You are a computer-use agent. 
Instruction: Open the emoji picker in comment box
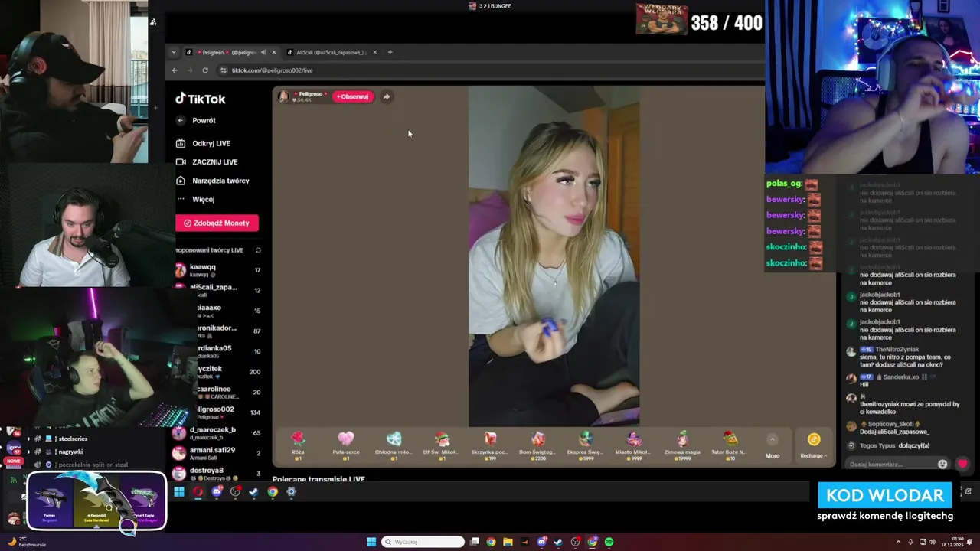pyautogui.click(x=942, y=464)
